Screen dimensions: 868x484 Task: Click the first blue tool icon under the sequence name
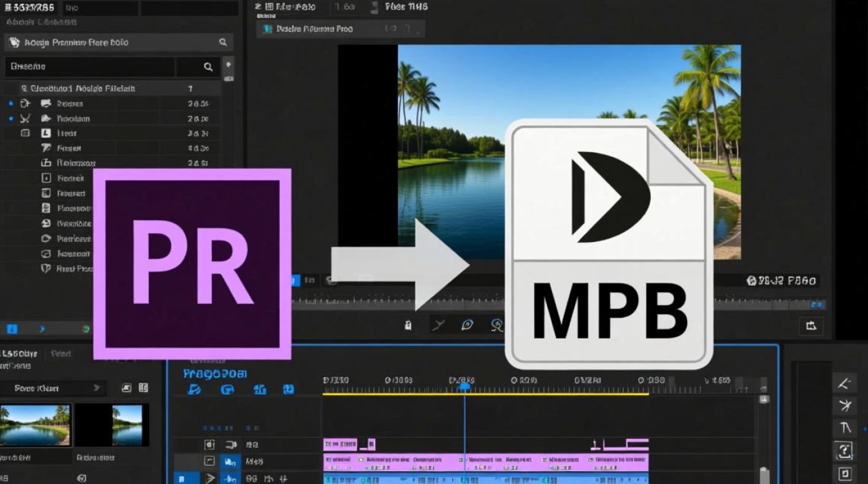(x=194, y=389)
